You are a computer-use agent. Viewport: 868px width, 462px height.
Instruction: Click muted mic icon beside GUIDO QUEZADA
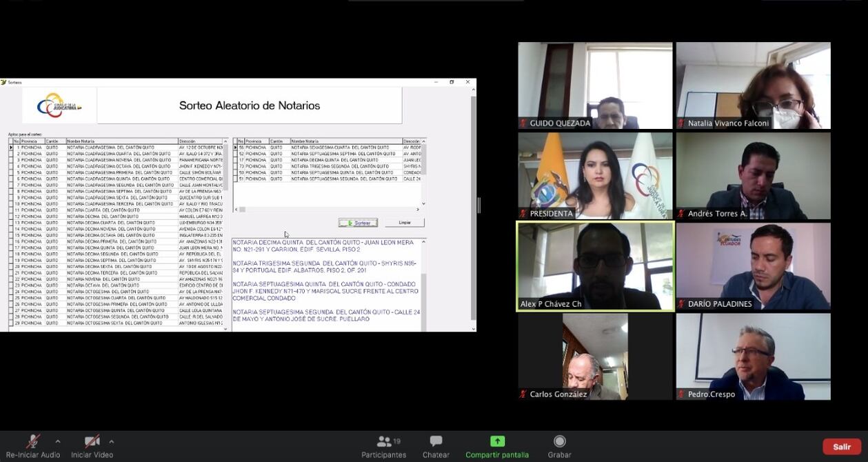[x=524, y=123]
